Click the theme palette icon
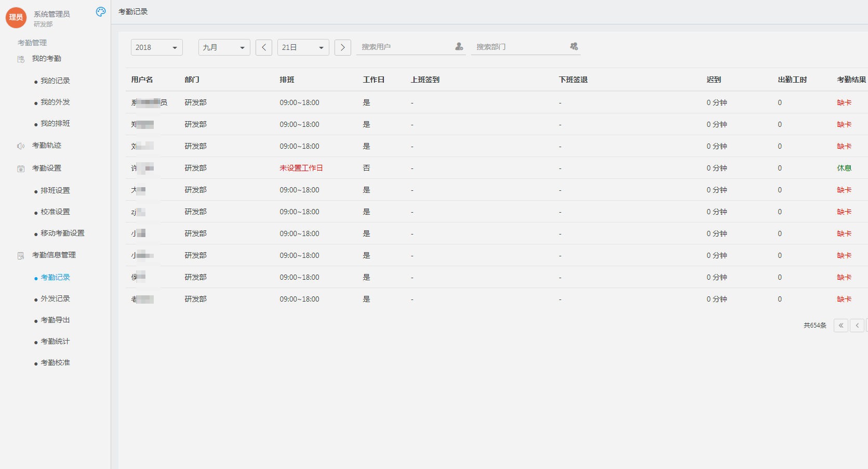Image resolution: width=868 pixels, height=469 pixels. tap(101, 11)
